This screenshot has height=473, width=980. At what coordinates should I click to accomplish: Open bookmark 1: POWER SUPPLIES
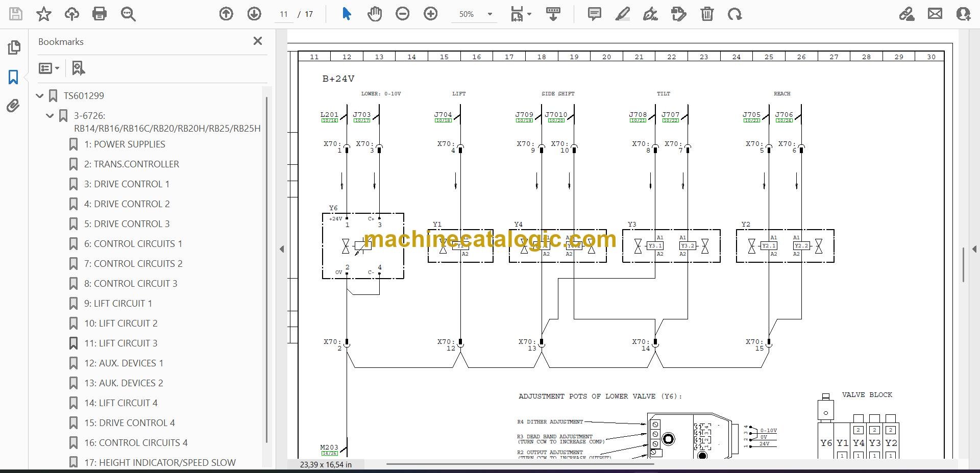coord(125,144)
